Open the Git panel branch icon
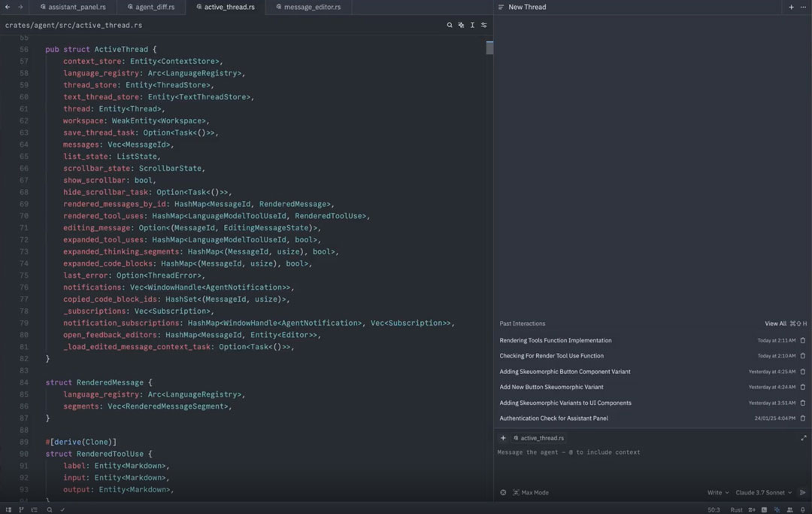The image size is (812, 514). coord(22,509)
